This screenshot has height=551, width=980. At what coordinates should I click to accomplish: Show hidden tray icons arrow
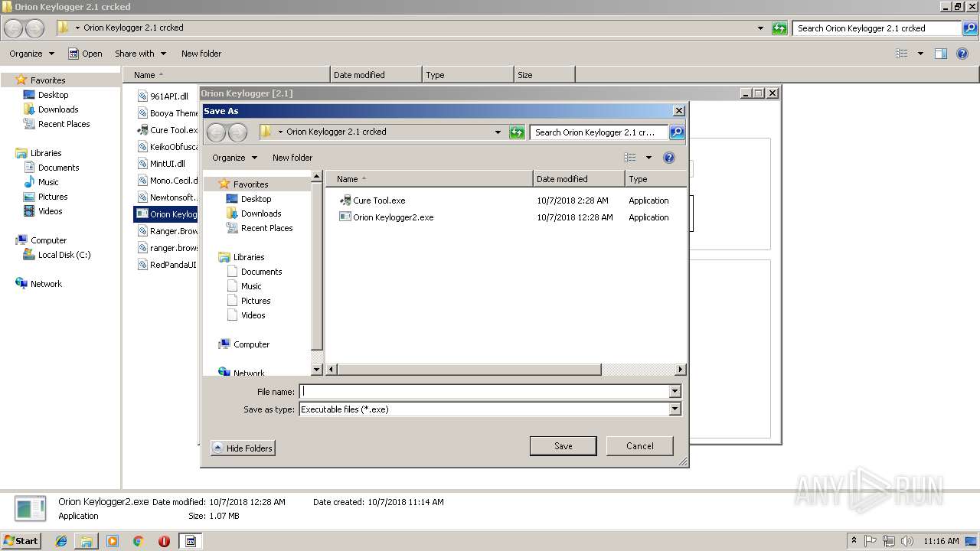(x=854, y=541)
